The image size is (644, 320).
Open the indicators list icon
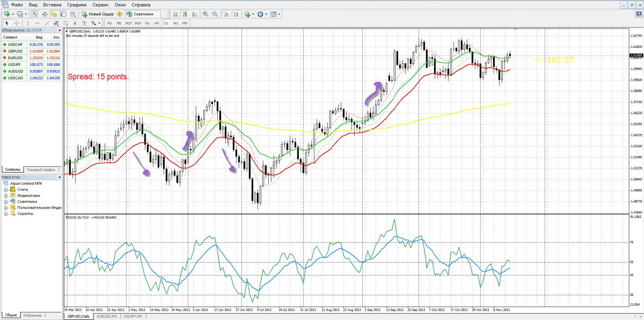click(x=248, y=14)
